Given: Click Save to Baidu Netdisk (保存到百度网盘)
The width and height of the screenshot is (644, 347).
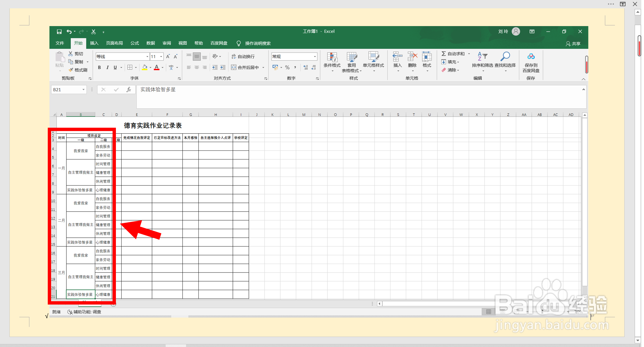Looking at the screenshot, I should [x=531, y=63].
